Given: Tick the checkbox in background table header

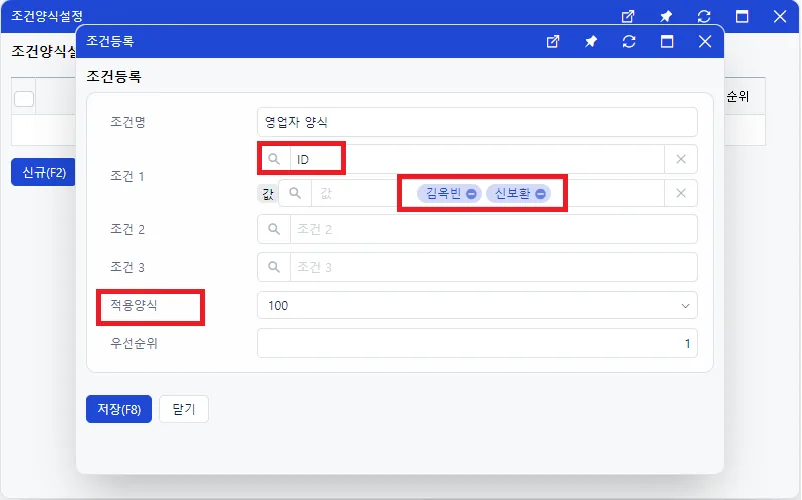Looking at the screenshot, I should (24, 99).
